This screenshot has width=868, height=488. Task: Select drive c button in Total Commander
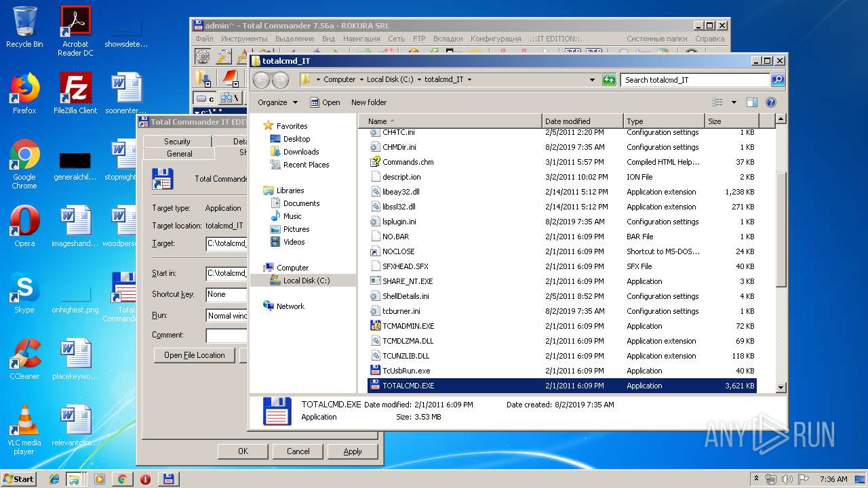tap(205, 98)
